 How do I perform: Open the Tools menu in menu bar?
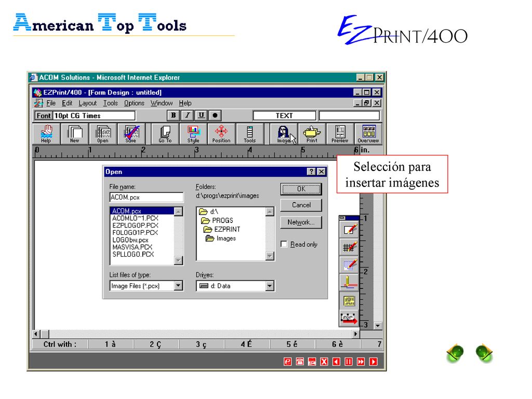coord(111,103)
